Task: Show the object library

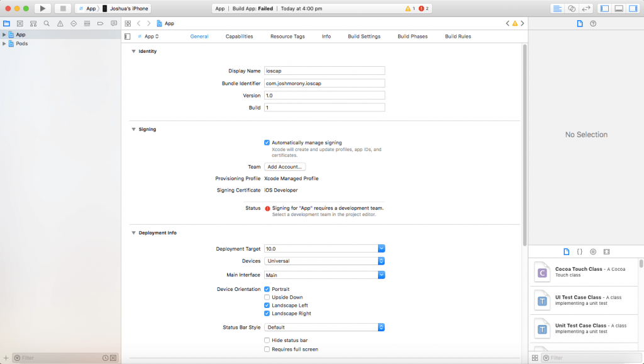Action: pos(593,252)
